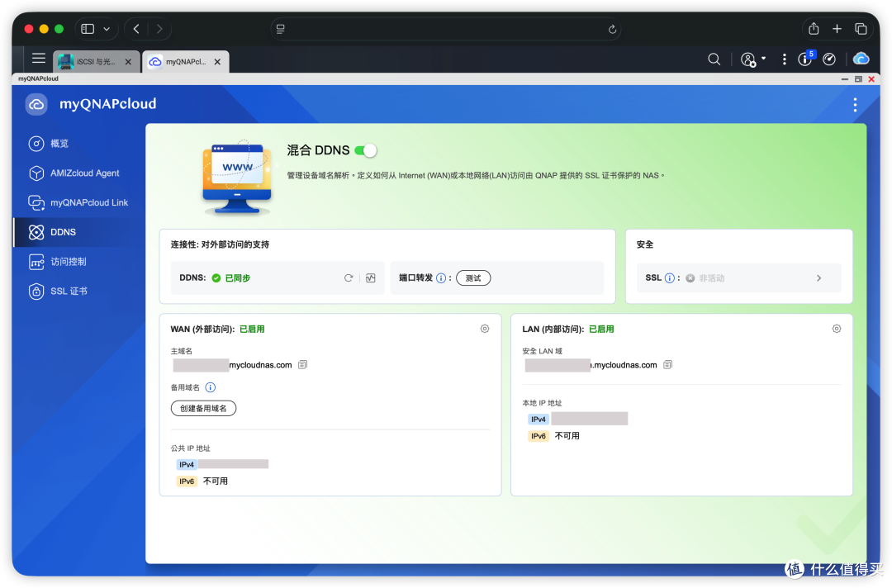Click the myQNAPcloud logo icon
This screenshot has width=892, height=588.
click(x=36, y=104)
